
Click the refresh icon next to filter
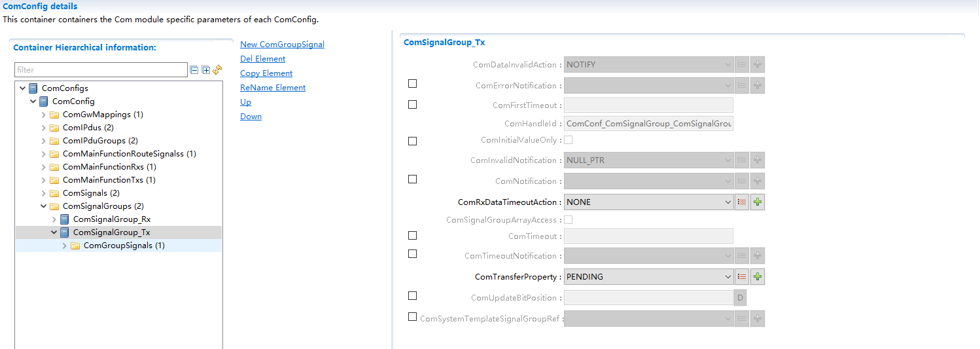coord(217,70)
